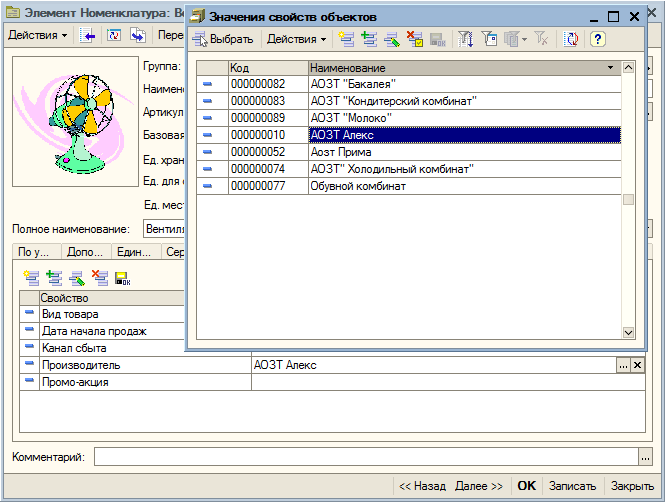
Task: Sort the list by the Наименование column header
Action: (460, 67)
